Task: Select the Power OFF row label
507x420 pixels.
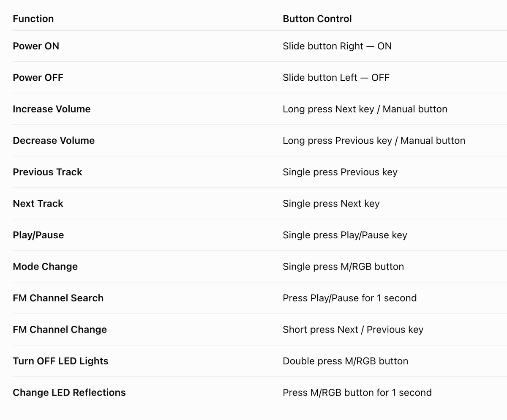Action: coord(38,77)
